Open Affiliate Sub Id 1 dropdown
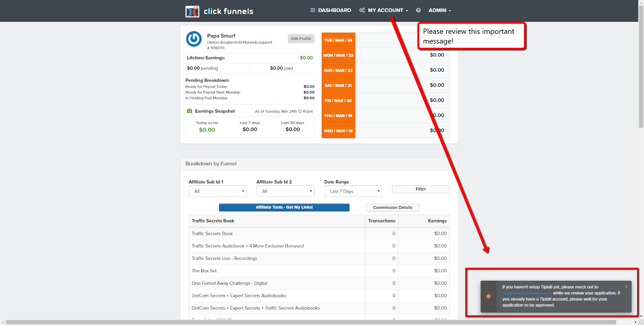This screenshot has height=325, width=644. pyautogui.click(x=217, y=191)
